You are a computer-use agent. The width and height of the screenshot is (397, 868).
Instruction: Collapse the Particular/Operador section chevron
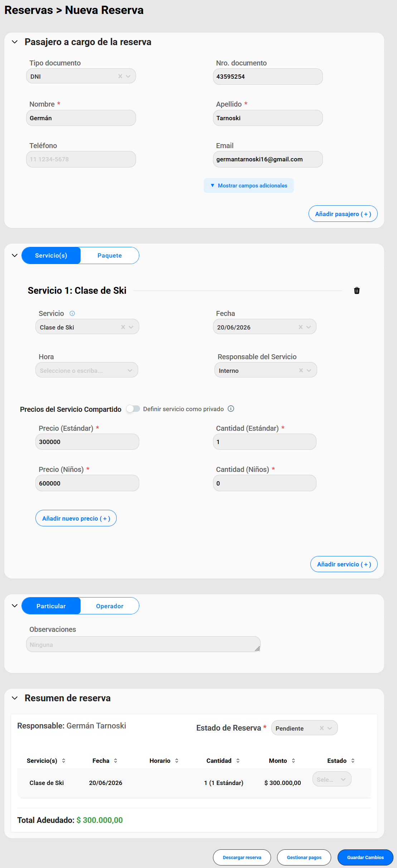click(x=15, y=606)
